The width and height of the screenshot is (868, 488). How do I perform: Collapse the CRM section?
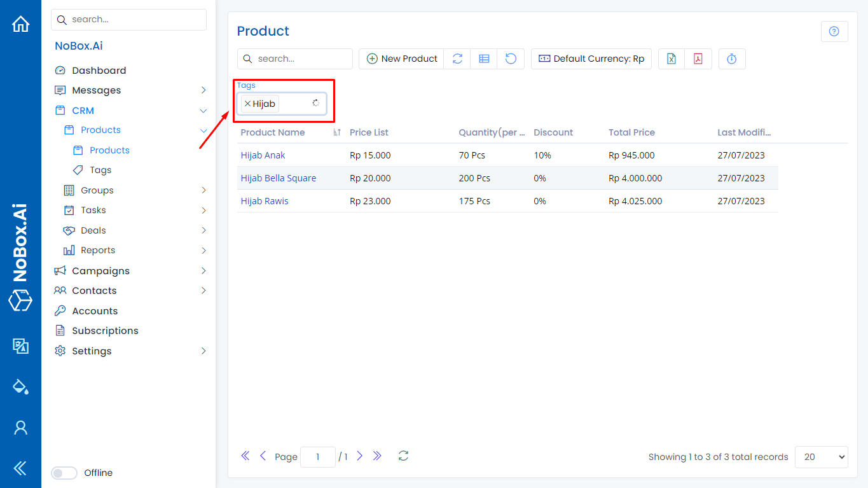[x=203, y=110]
